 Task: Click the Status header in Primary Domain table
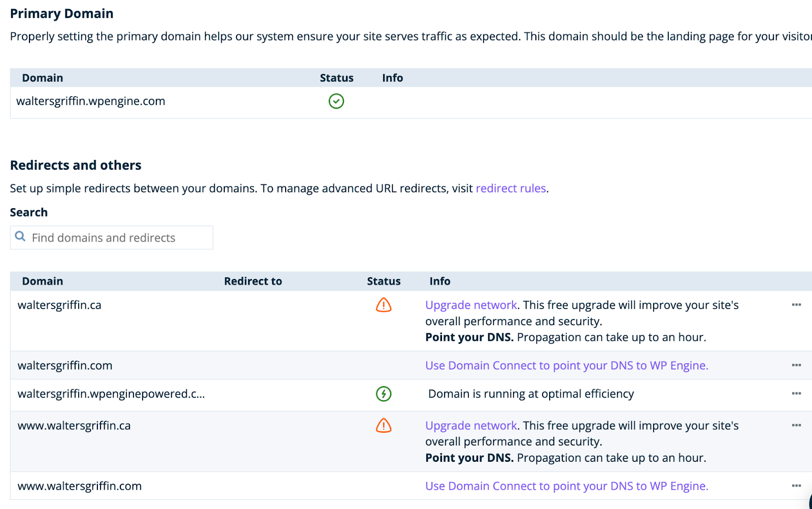pos(336,78)
